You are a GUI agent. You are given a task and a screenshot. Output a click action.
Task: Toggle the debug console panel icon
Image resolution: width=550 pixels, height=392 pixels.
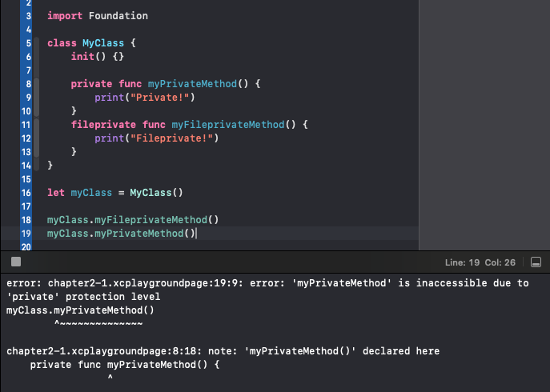536,262
